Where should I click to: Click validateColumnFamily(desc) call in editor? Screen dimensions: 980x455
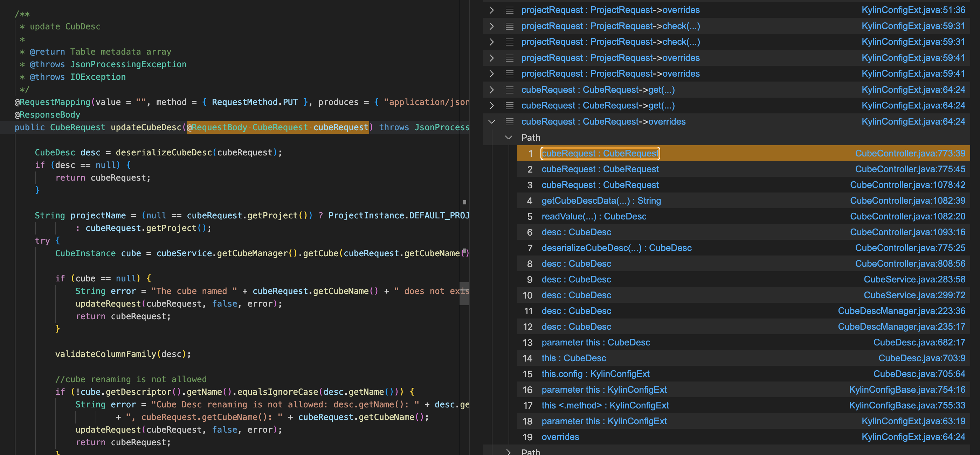tap(123, 354)
